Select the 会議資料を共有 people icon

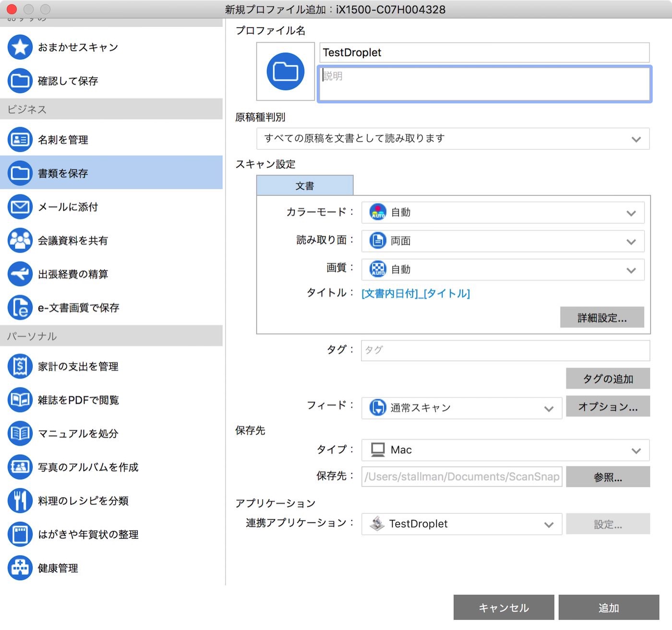20,241
